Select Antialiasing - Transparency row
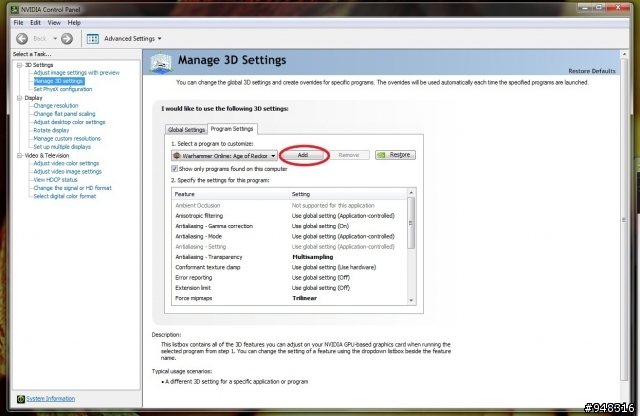 point(289,257)
